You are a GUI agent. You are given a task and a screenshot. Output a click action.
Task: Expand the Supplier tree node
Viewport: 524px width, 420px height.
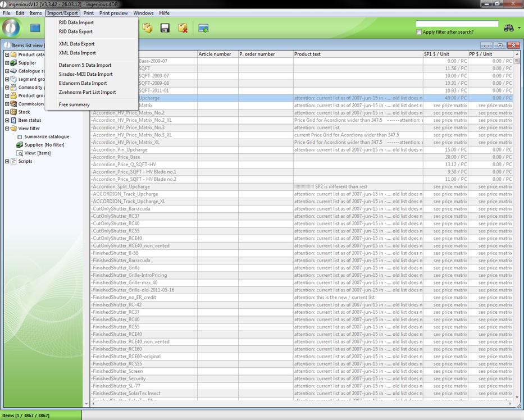tap(7, 63)
